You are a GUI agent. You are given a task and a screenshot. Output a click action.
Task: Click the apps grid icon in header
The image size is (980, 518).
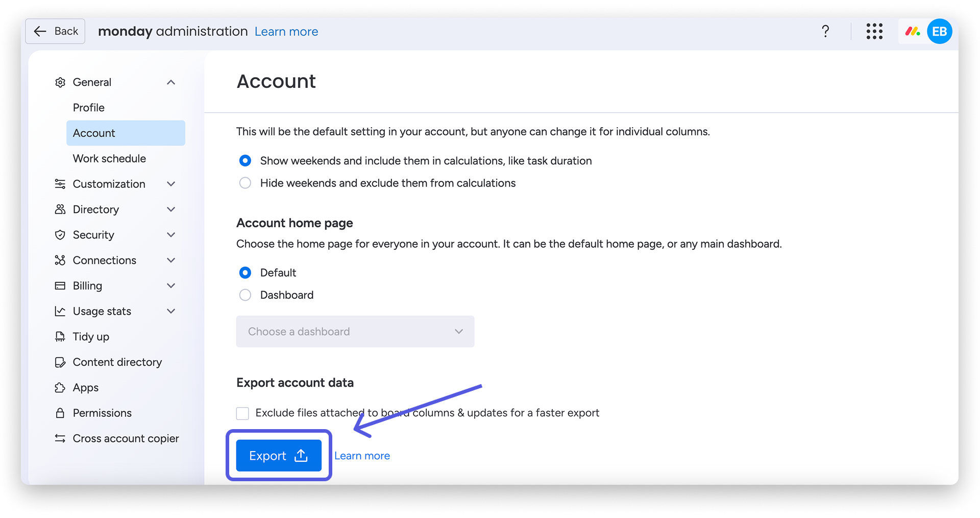click(874, 31)
